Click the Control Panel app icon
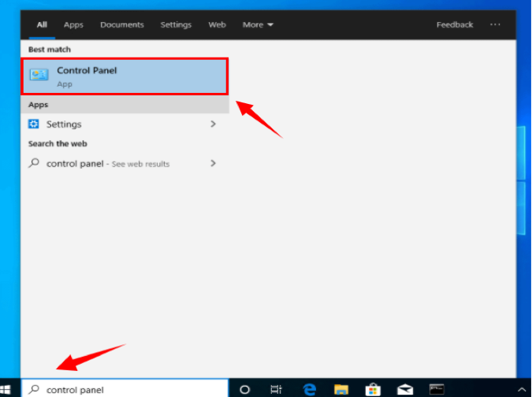The width and height of the screenshot is (532, 397). [x=39, y=75]
